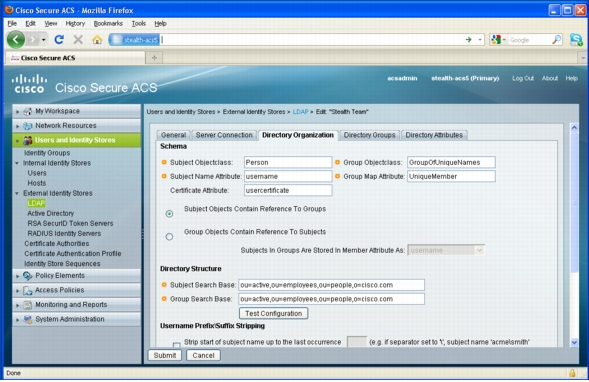
Task: Open the Tools menu
Action: (x=139, y=23)
